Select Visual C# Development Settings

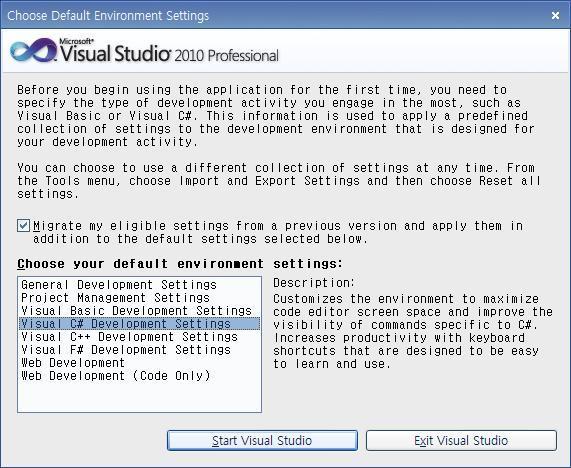139,324
